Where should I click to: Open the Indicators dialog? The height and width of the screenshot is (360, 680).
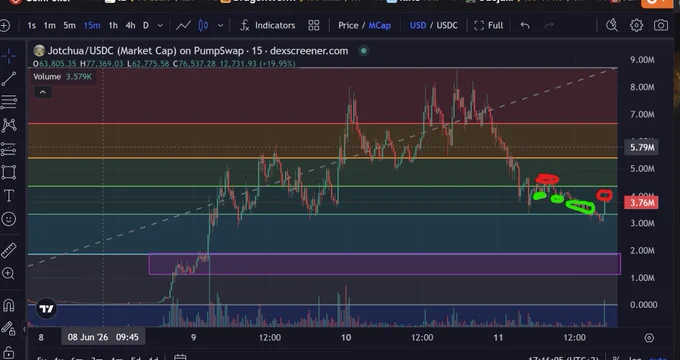pos(268,26)
